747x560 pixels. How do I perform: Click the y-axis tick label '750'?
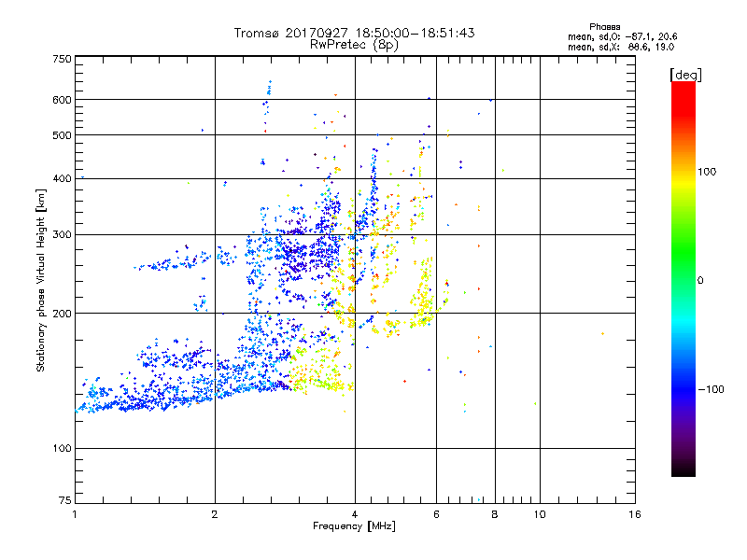pos(62,59)
